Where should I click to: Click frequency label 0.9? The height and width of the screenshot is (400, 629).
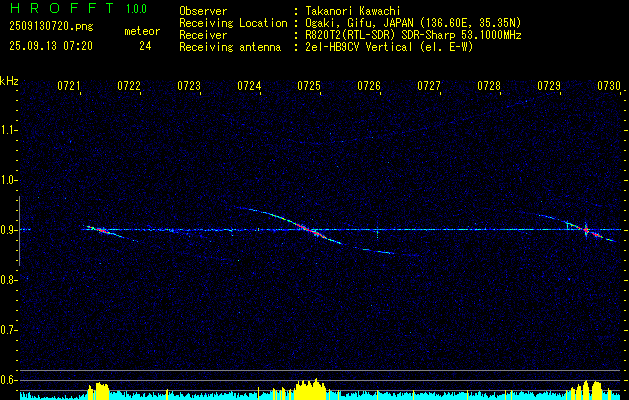(8, 230)
